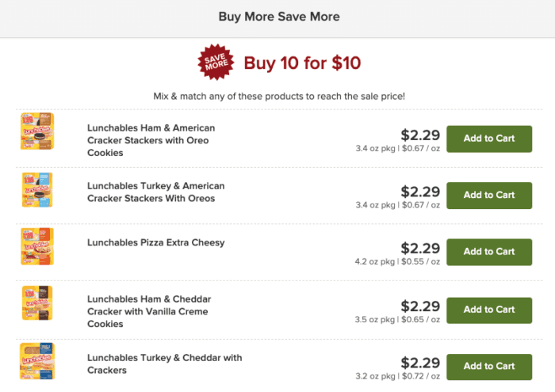Viewport: 555px width, 392px height.
Task: Add Turkey & Cheddar with Crackers to cart
Action: click(488, 366)
